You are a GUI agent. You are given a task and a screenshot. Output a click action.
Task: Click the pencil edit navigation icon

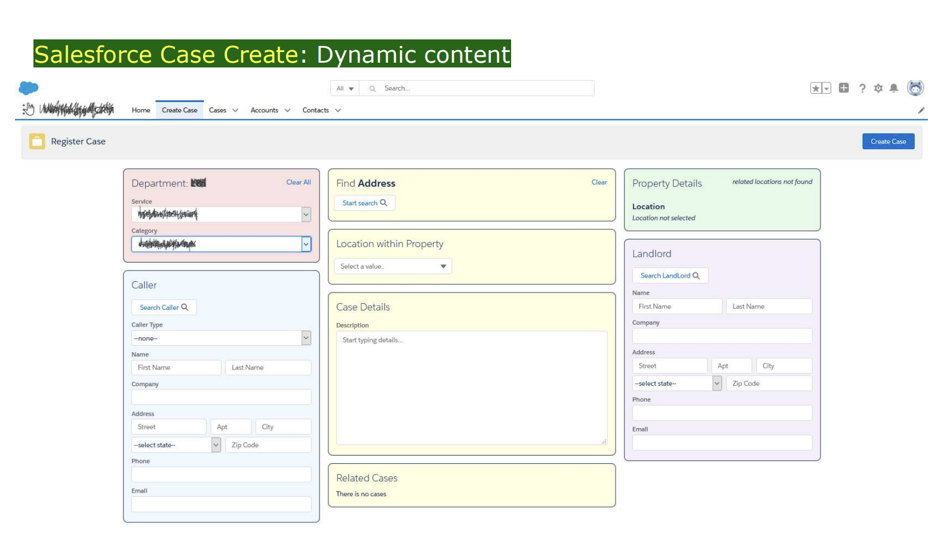coord(921,110)
